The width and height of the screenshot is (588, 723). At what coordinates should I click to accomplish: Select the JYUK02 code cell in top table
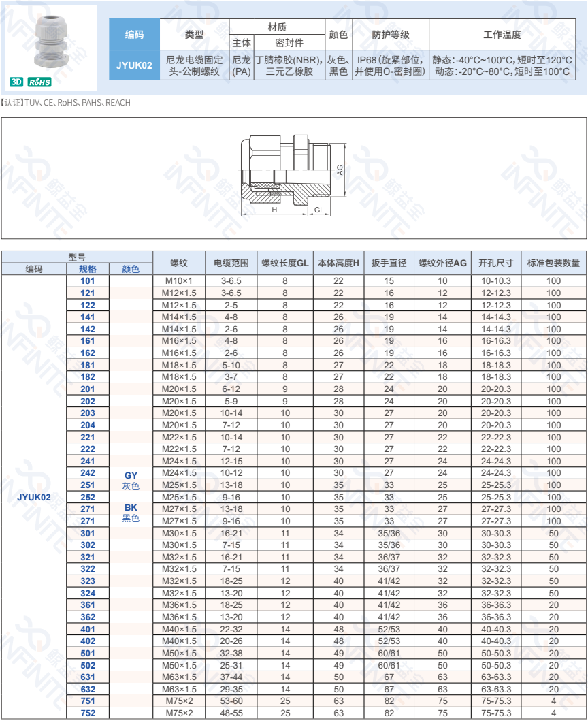134,65
